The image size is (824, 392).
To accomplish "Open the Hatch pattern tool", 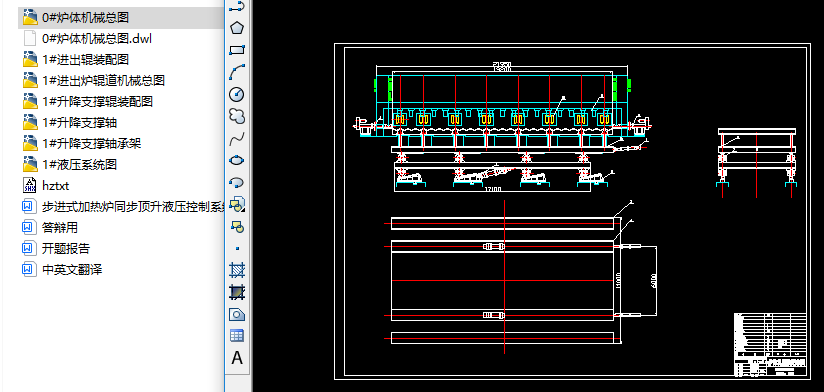I will click(x=238, y=270).
